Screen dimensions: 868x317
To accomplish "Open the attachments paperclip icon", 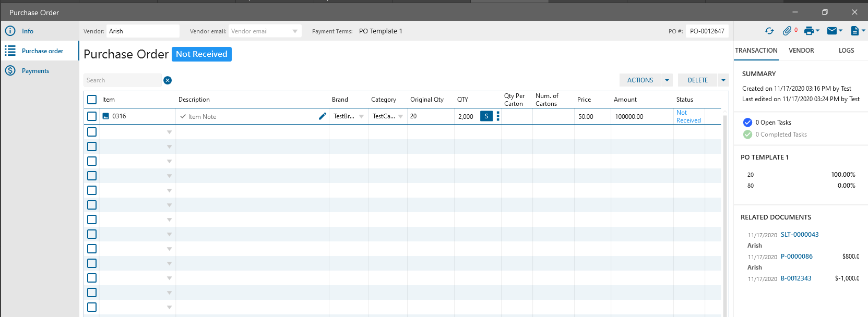I will point(787,31).
